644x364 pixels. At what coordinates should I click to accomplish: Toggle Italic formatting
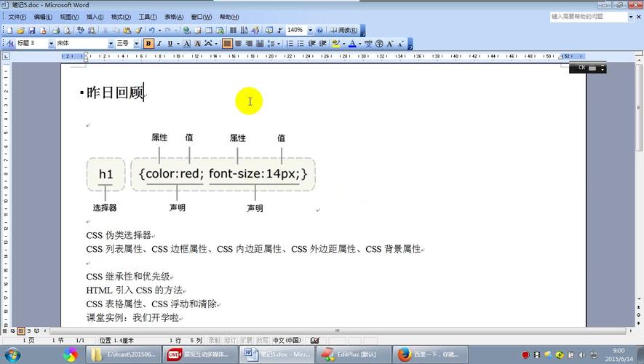[159, 43]
